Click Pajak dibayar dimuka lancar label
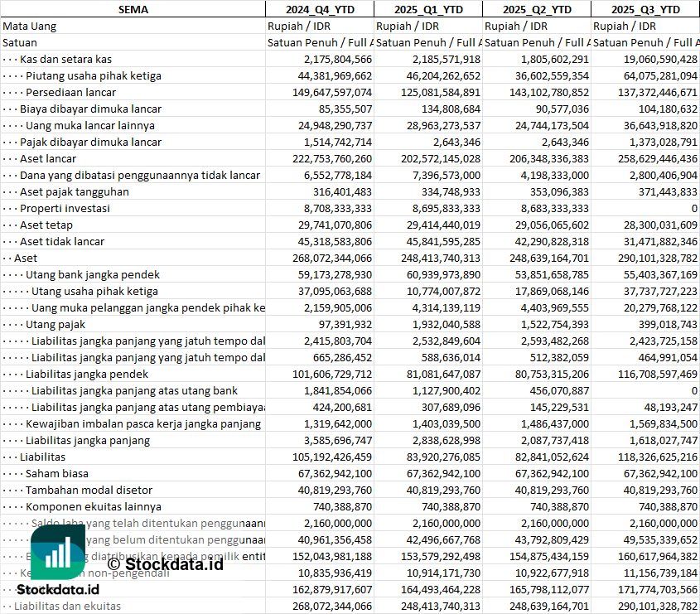700x614 pixels. [90, 142]
